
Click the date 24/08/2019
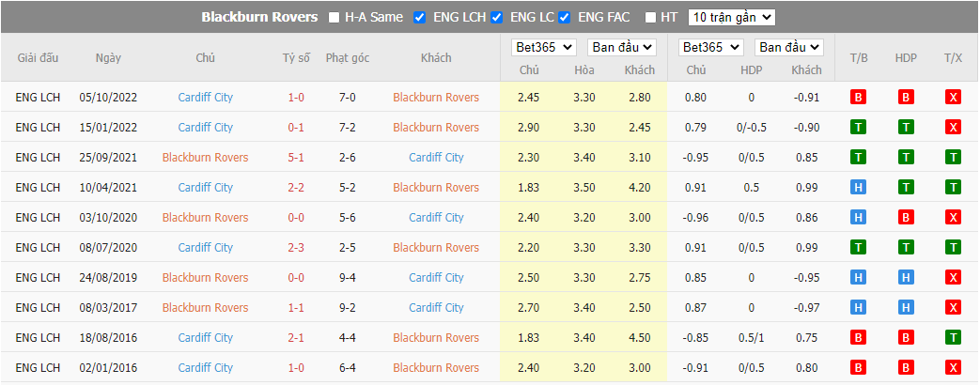pyautogui.click(x=108, y=278)
